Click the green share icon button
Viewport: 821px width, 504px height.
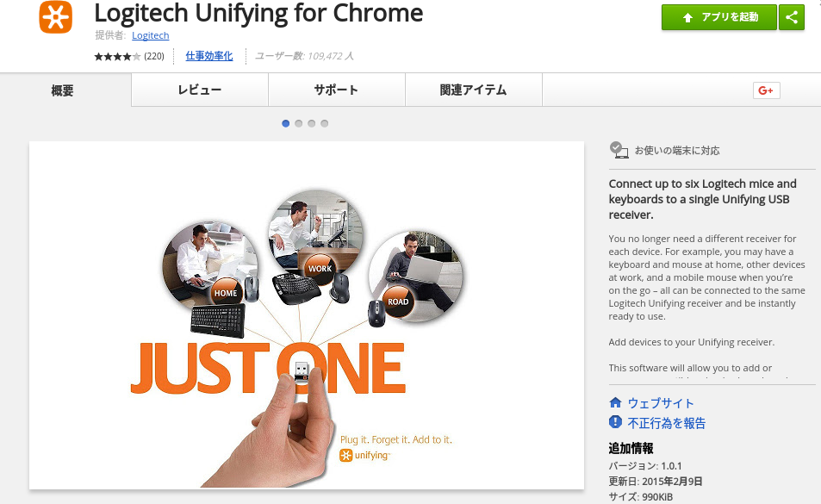pyautogui.click(x=791, y=17)
